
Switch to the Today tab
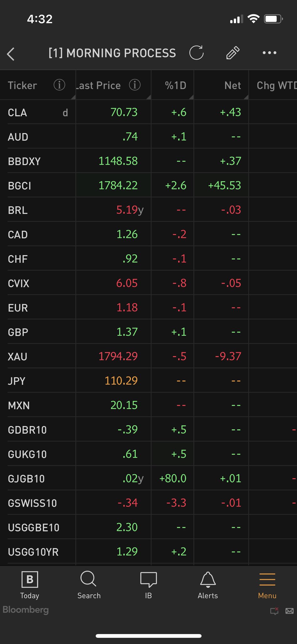[x=30, y=585]
